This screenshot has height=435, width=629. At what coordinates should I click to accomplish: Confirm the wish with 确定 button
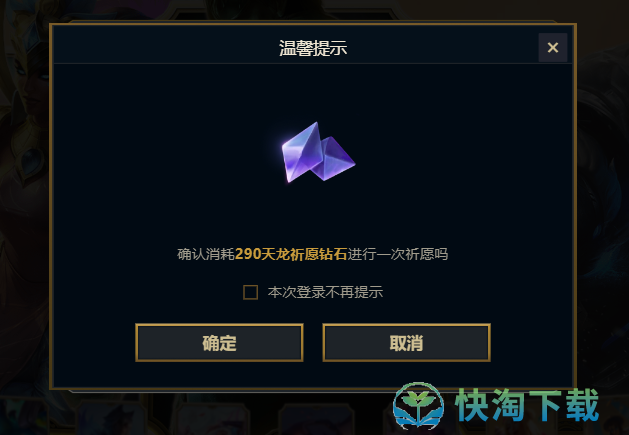click(219, 343)
